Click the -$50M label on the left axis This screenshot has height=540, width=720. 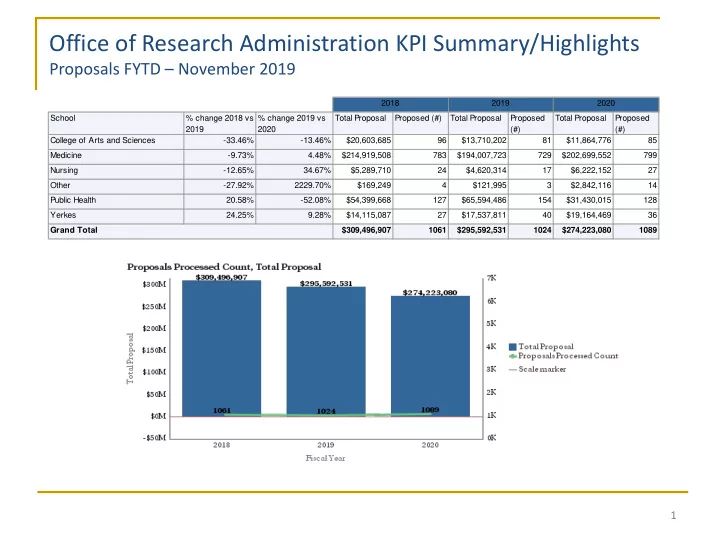click(154, 438)
